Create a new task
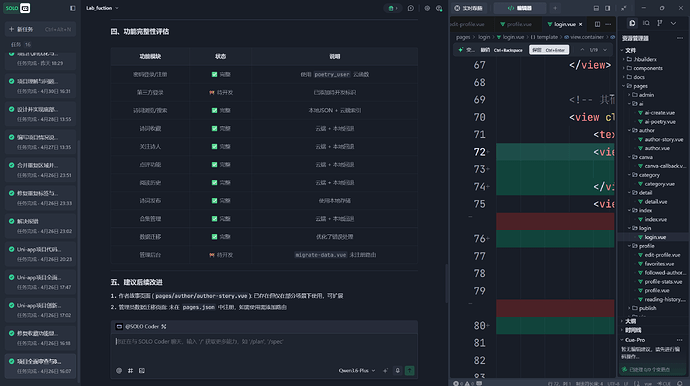The image size is (690, 386). point(40,29)
